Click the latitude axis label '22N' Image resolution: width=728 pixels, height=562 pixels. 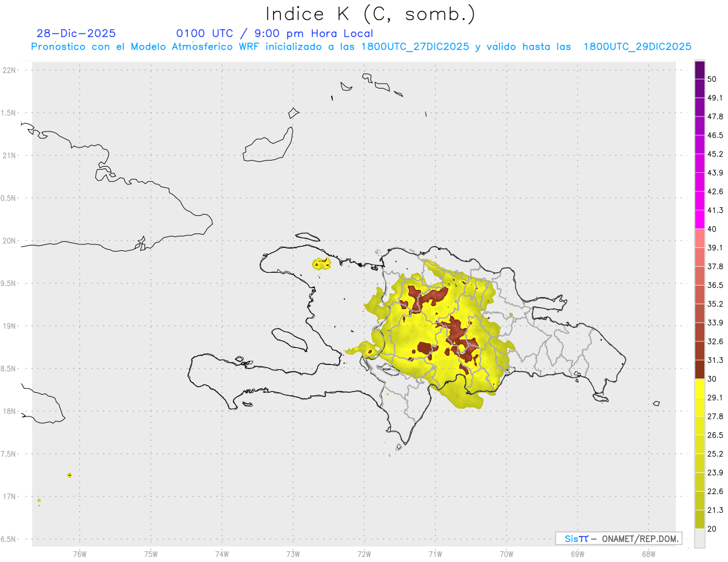pyautogui.click(x=10, y=70)
